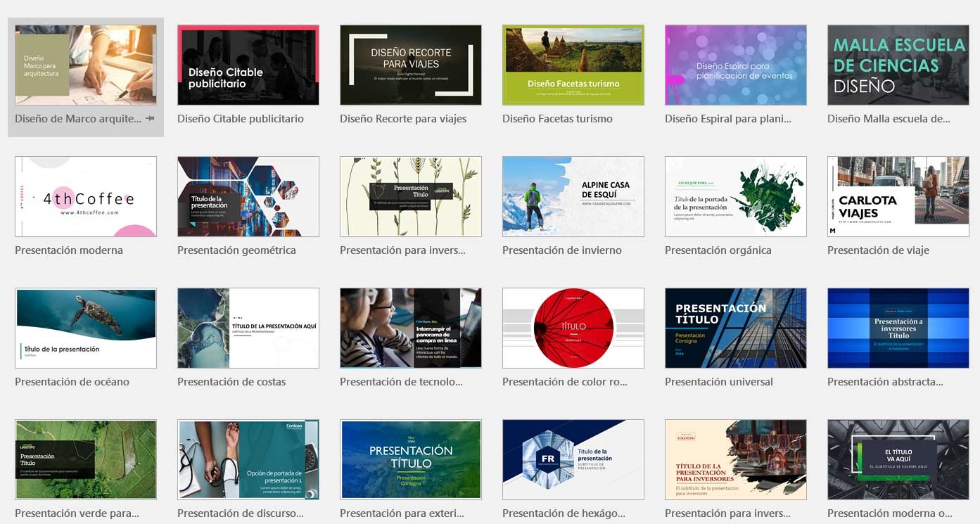This screenshot has height=524, width=980.
Task: Click the "Presentación de invierno" caption
Action: click(x=562, y=250)
